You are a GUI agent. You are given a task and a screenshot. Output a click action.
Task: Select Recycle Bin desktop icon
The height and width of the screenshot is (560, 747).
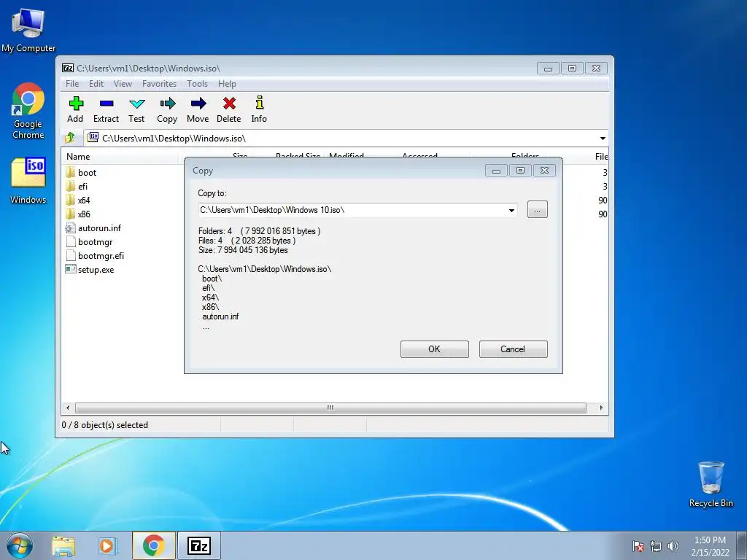click(711, 484)
